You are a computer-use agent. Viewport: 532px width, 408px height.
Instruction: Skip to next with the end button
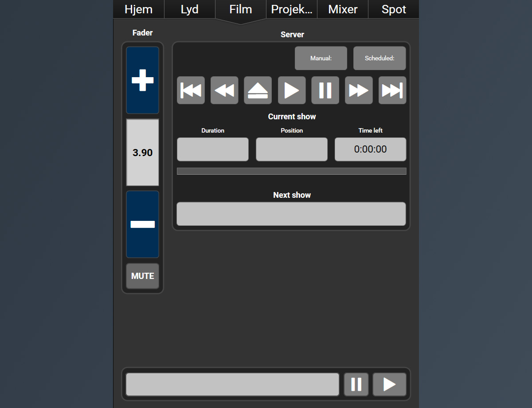pyautogui.click(x=392, y=90)
